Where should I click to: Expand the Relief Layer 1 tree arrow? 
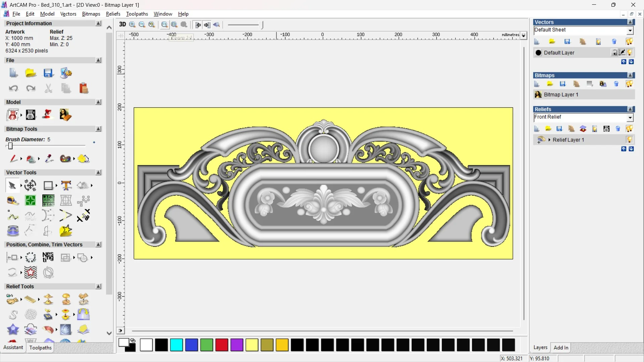(549, 140)
